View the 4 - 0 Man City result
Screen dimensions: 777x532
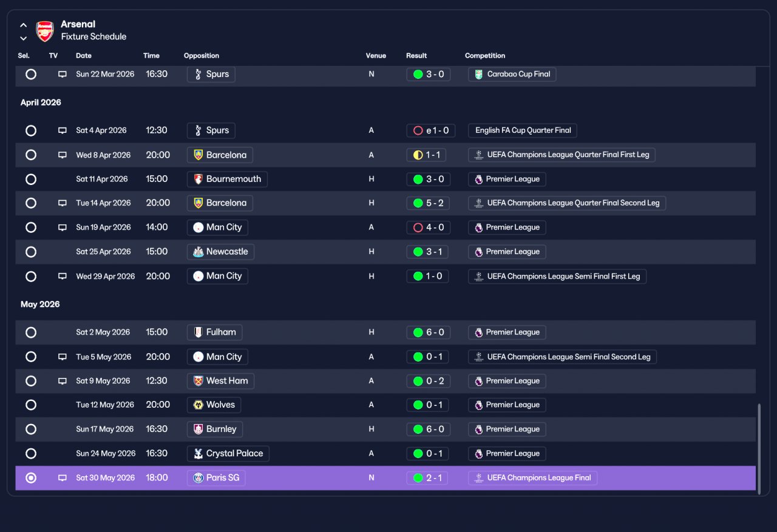[429, 227]
